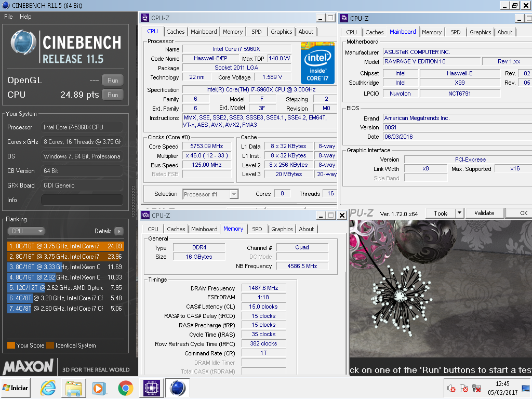This screenshot has width=532, height=399.
Task: Open Internet Explorer from the taskbar
Action: click(48, 388)
